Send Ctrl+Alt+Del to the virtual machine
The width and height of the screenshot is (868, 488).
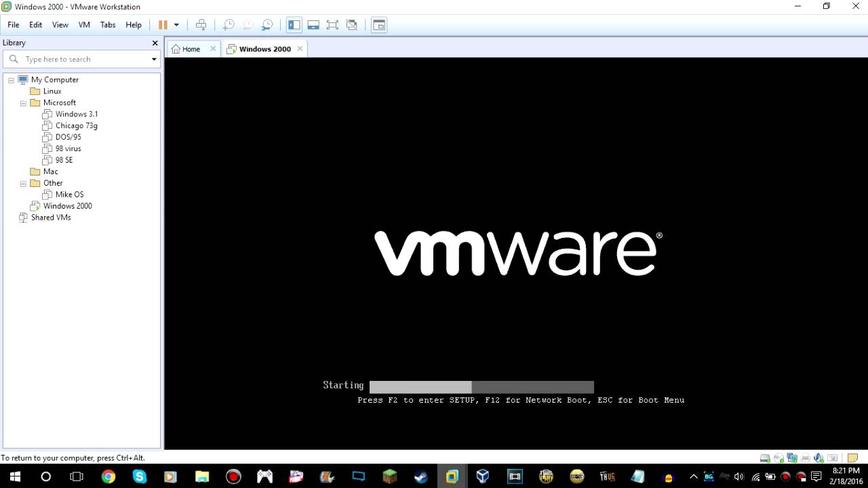tap(201, 25)
